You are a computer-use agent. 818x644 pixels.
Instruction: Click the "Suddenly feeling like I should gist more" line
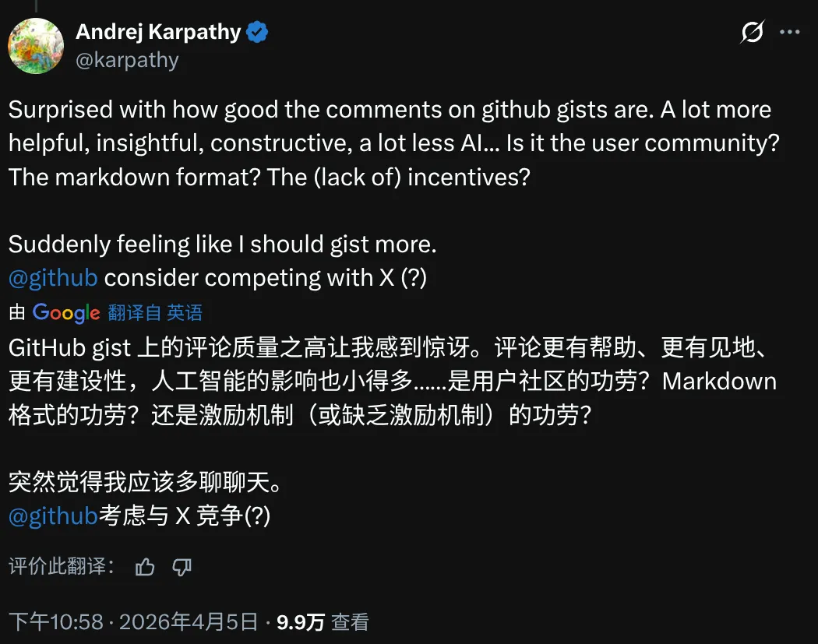pos(222,245)
